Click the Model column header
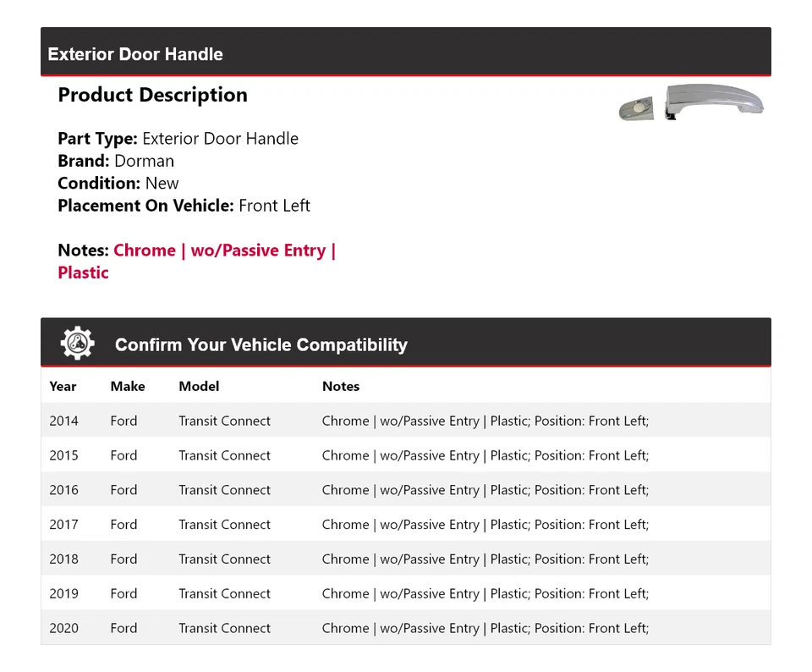The width and height of the screenshot is (812, 672). (x=199, y=386)
